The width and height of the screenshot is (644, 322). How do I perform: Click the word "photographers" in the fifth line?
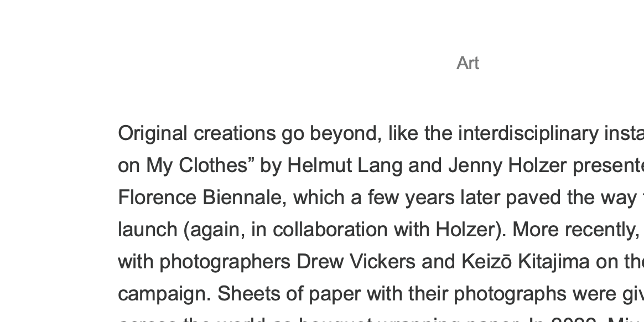point(225,262)
